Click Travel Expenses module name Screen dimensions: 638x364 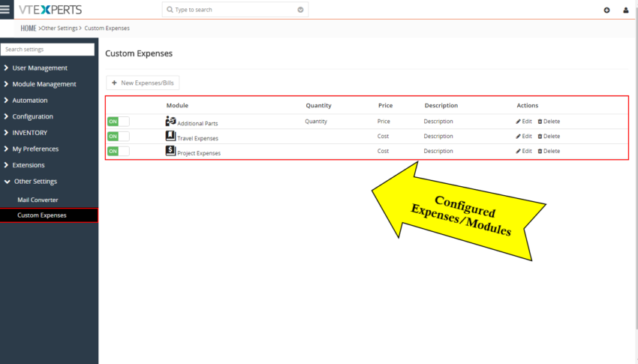197,138
